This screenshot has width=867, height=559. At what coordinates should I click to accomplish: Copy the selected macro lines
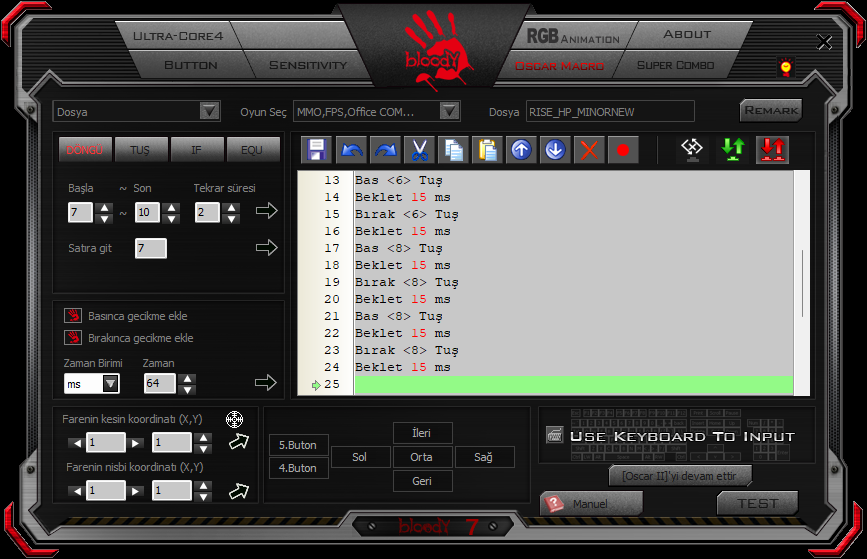pyautogui.click(x=453, y=150)
